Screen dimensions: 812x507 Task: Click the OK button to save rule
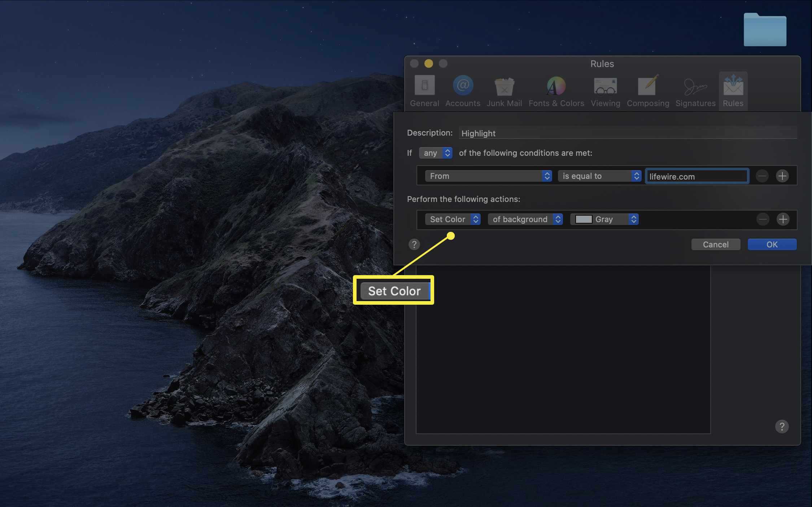tap(772, 244)
